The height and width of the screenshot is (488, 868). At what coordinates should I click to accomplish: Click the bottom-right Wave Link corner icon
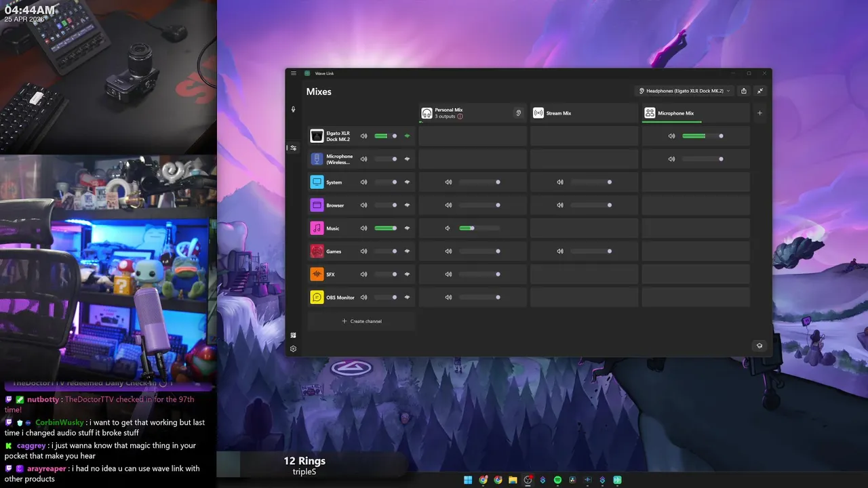click(x=759, y=345)
